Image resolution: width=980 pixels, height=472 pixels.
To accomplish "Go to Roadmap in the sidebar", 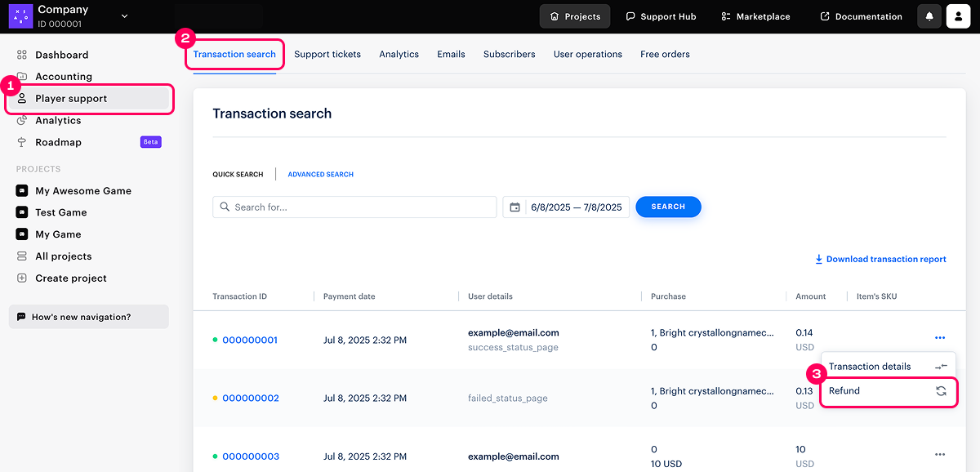I will pos(58,142).
